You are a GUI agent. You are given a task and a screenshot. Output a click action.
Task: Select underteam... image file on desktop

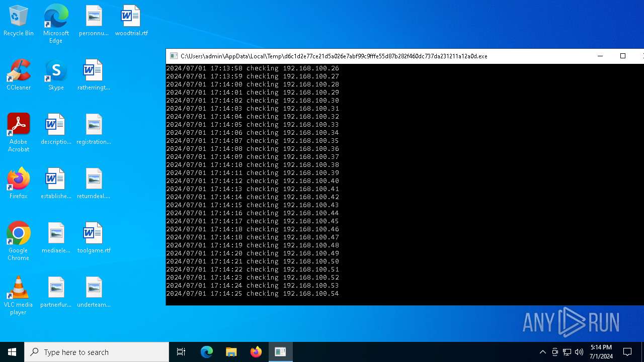click(x=94, y=293)
